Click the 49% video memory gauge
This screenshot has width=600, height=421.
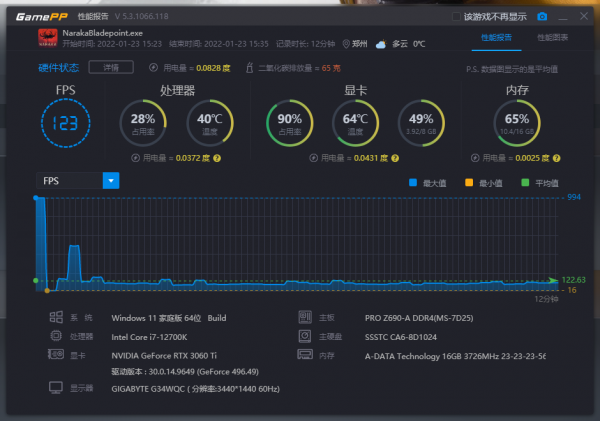pos(421,123)
